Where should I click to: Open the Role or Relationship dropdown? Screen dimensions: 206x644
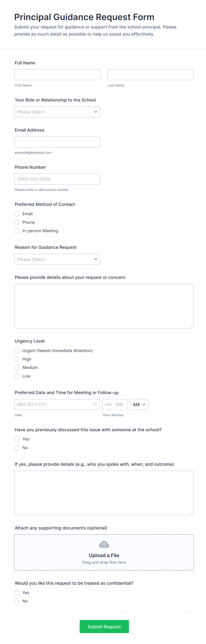coord(57,112)
